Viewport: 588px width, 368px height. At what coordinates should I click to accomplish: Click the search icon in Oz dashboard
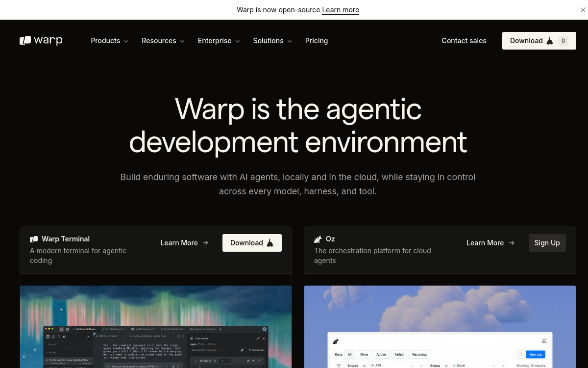(521, 354)
